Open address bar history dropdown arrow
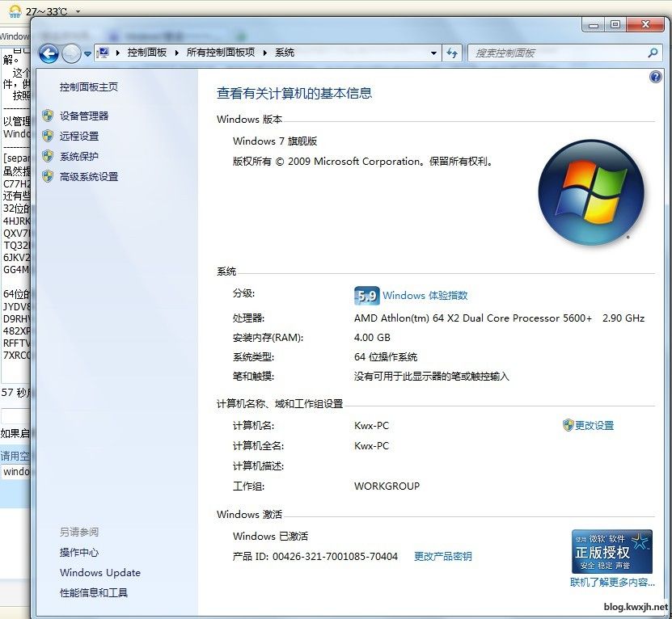 tap(433, 53)
